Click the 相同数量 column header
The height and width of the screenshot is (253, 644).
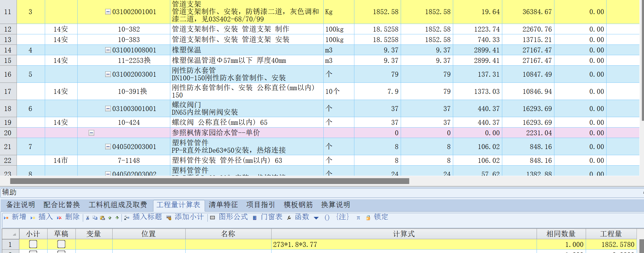561,234
